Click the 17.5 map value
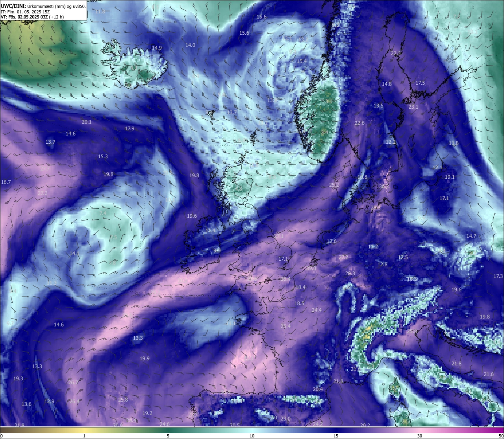 420,83
